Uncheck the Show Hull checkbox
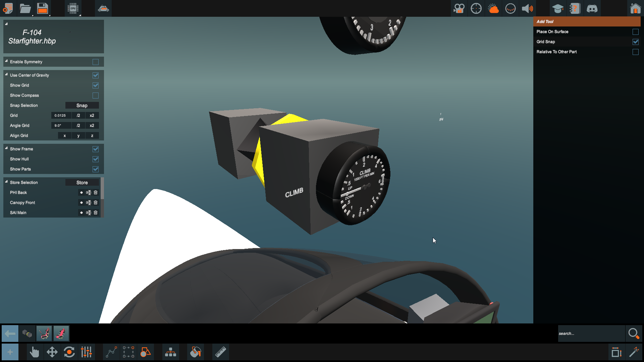The width and height of the screenshot is (644, 362). tap(96, 159)
